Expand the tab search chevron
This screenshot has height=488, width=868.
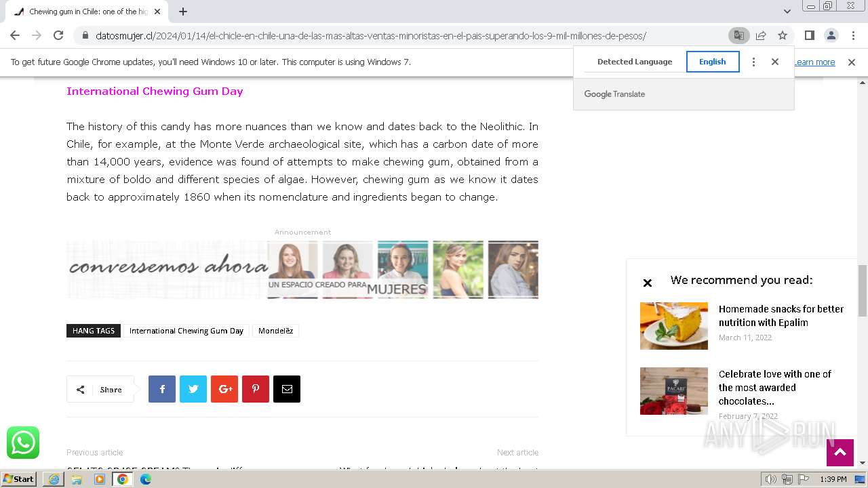787,12
